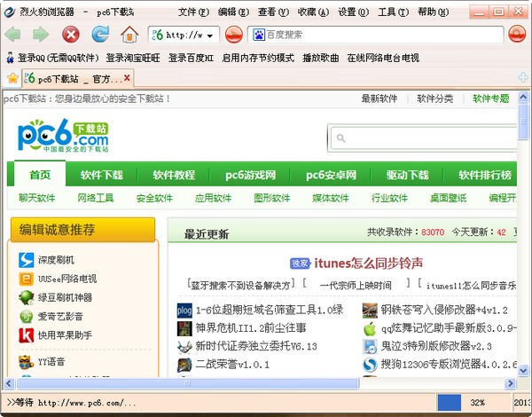Click the 绿豆刷机神器 icon
532x417 pixels.
point(26,298)
